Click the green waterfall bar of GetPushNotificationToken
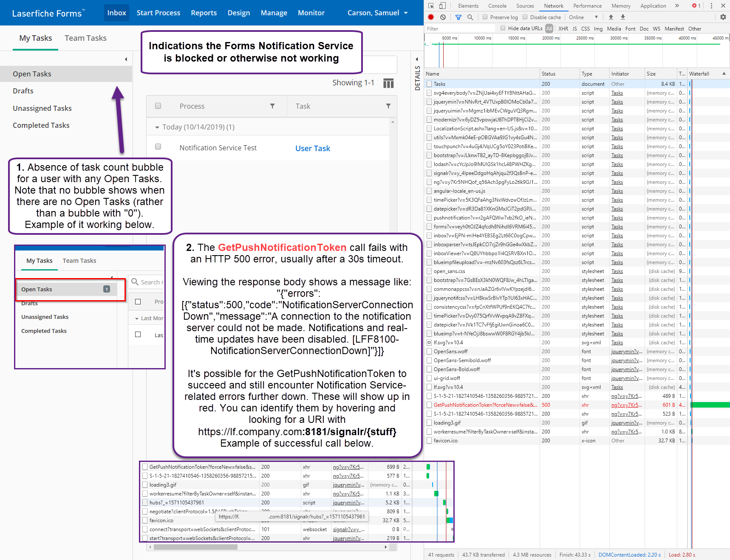The height and width of the screenshot is (560, 730). click(710, 405)
